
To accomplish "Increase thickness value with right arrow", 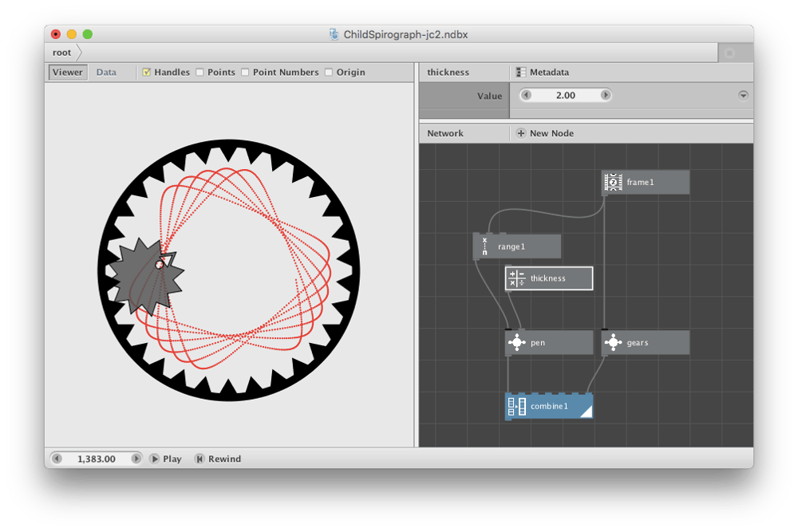I will [605, 95].
